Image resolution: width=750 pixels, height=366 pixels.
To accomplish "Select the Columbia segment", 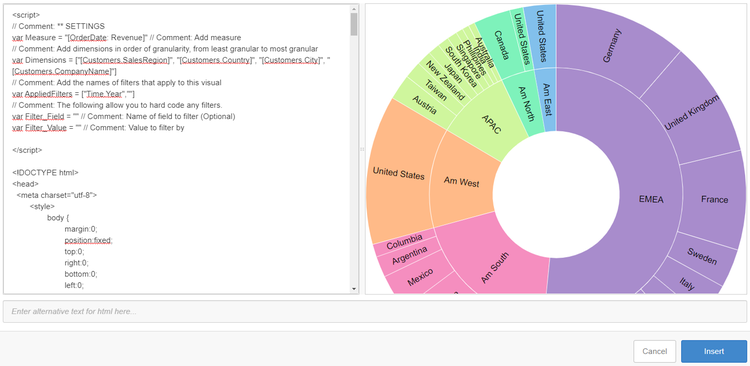I will 404,242.
